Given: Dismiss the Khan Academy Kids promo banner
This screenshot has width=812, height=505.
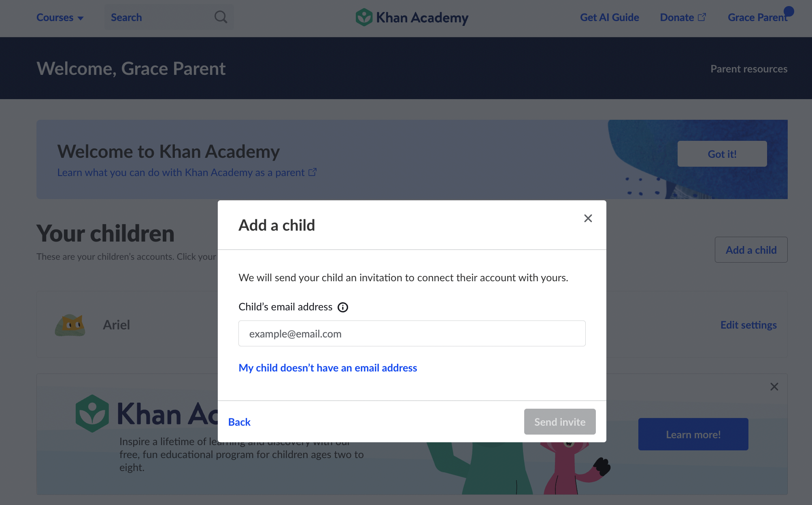Looking at the screenshot, I should 774,387.
